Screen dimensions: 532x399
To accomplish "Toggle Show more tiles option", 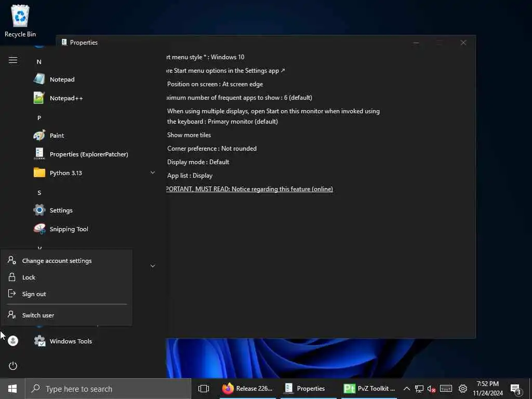I will click(189, 135).
